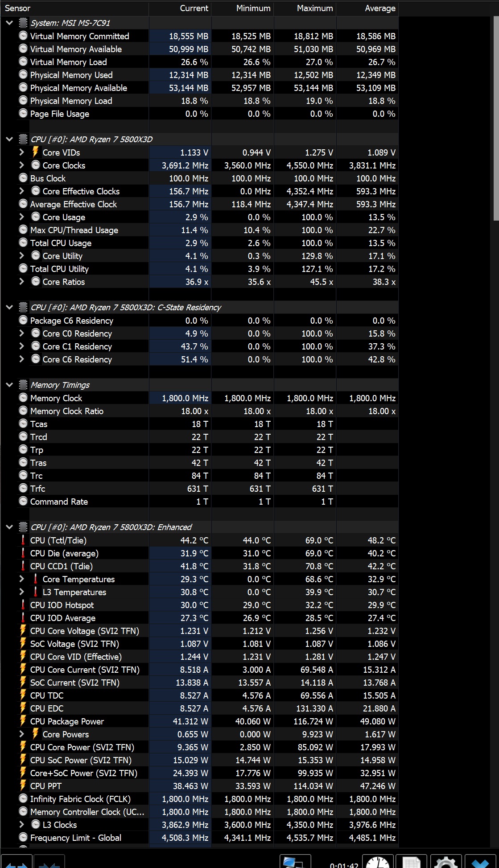The width and height of the screenshot is (499, 868).
Task: Click the Infinity Fabric Clock (FCLK) sensor icon
Action: [x=23, y=799]
